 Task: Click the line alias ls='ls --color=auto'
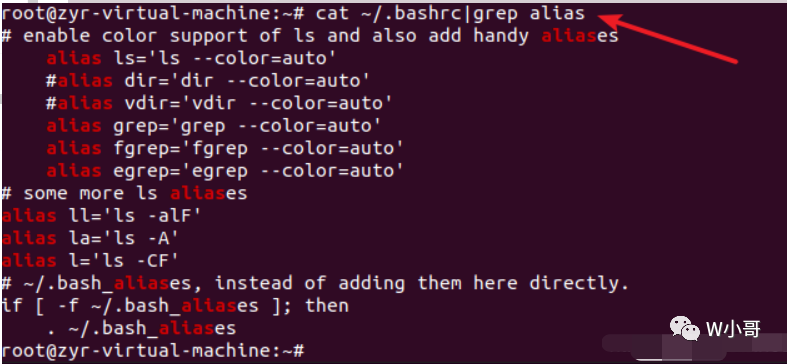191,58
